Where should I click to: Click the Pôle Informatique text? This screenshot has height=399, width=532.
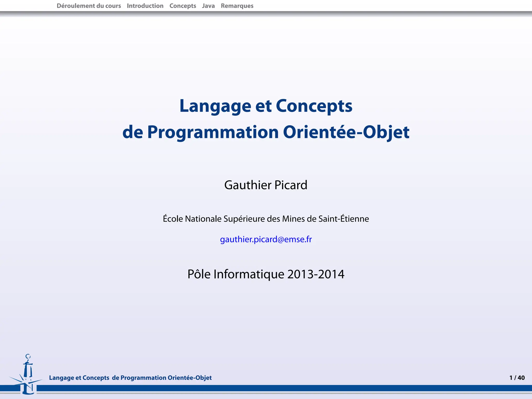point(236,274)
